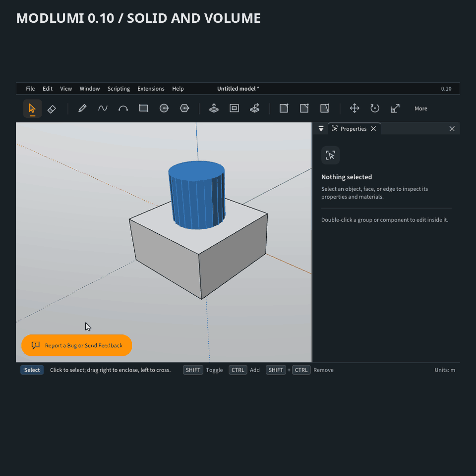Select the Rectangle drawing tool
476x476 pixels.
point(143,108)
